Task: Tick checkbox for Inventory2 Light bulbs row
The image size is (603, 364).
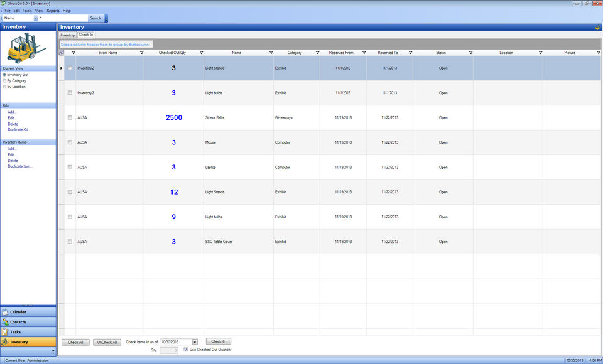Action: (70, 93)
